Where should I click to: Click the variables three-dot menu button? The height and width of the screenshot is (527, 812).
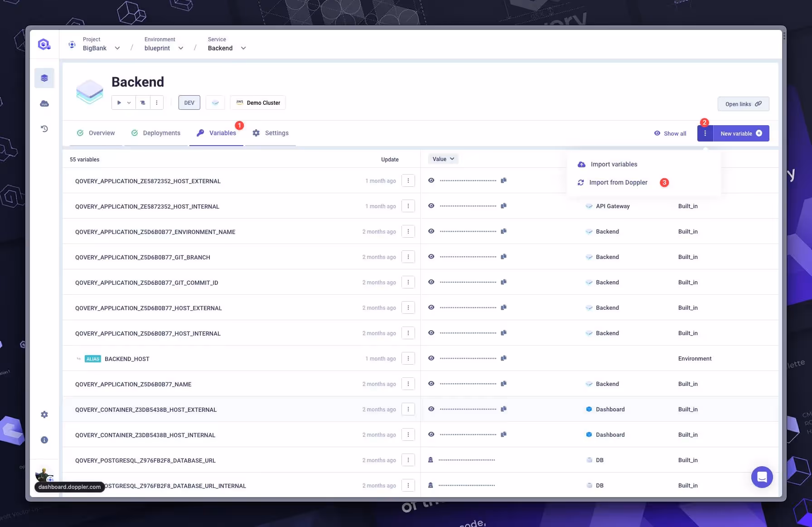[705, 133]
